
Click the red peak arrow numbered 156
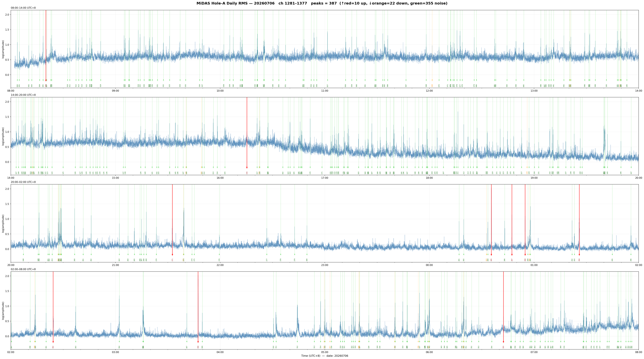(247, 167)
